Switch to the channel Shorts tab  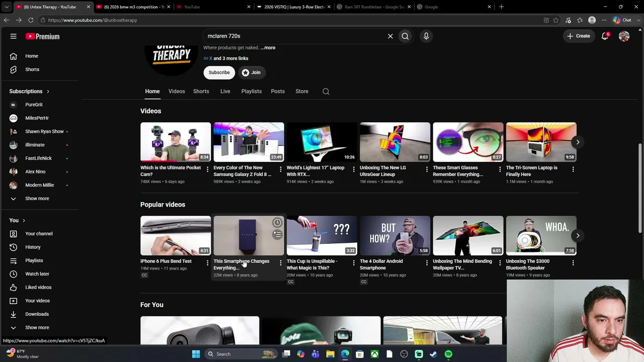coord(201,92)
